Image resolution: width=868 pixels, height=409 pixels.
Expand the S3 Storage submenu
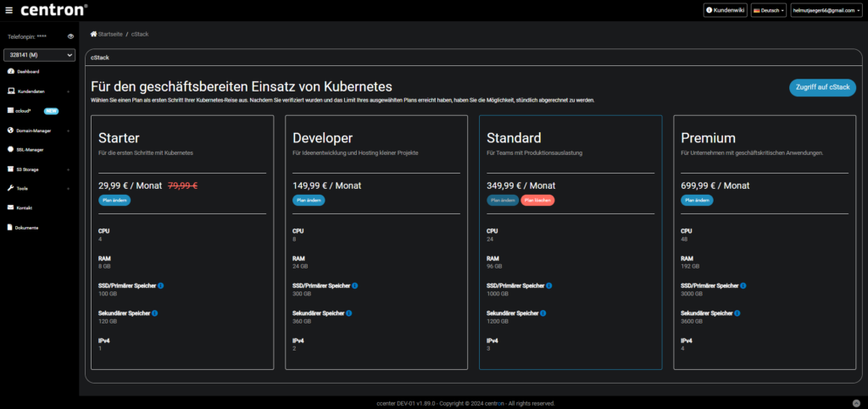point(69,169)
